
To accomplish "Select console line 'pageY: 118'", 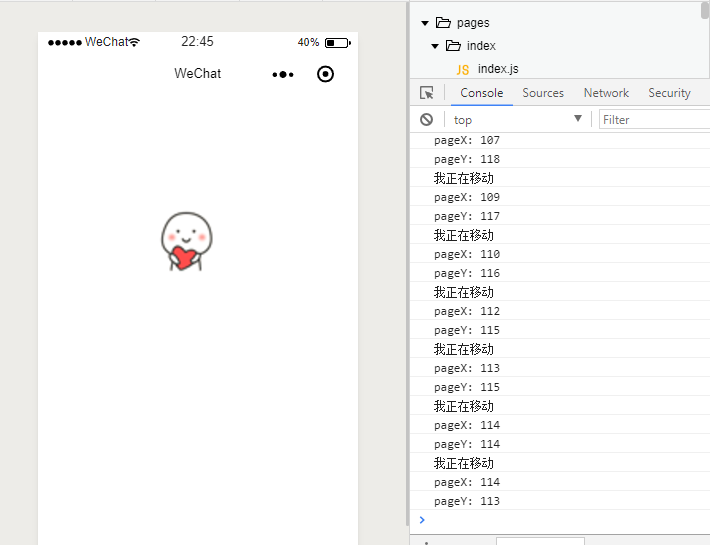I will [467, 159].
